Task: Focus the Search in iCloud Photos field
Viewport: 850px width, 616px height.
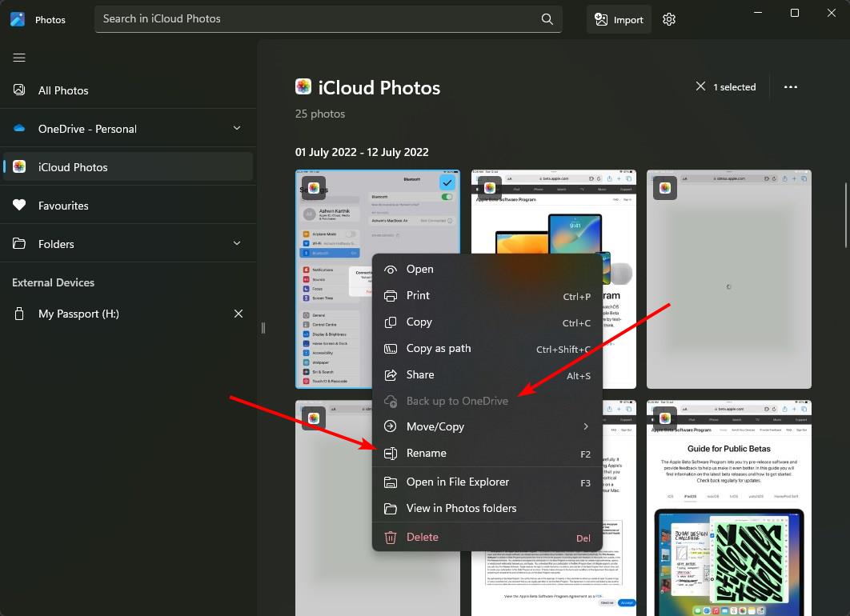Action: coord(328,19)
